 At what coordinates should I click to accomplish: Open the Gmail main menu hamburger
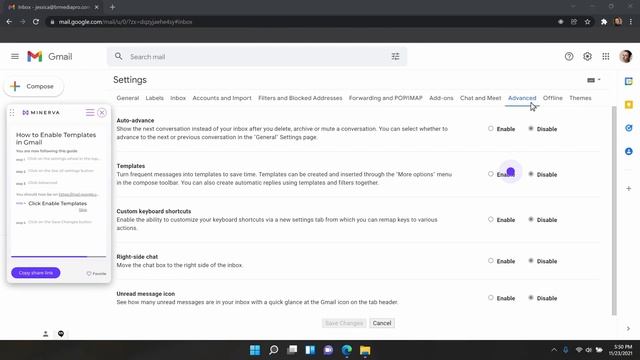tap(15, 56)
